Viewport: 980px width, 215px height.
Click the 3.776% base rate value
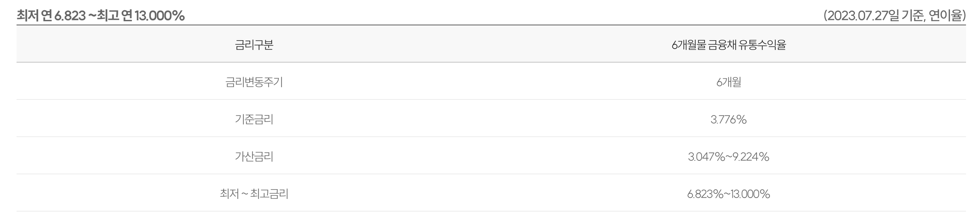tap(729, 120)
